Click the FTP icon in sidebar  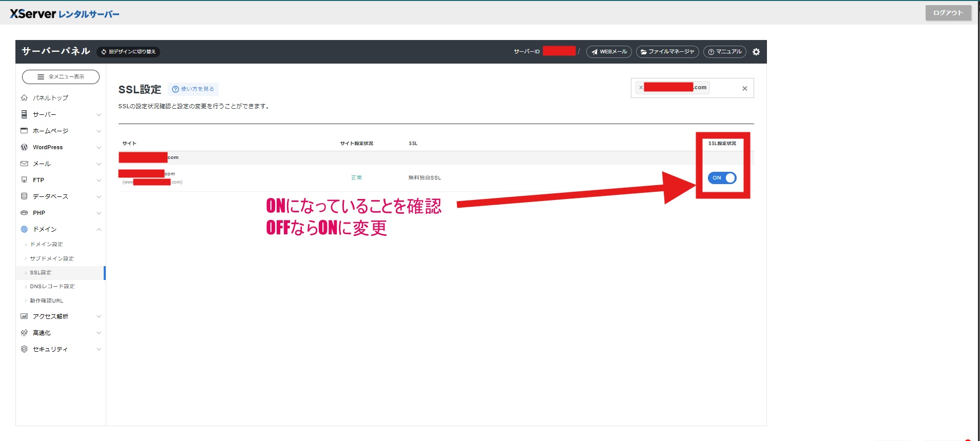click(24, 180)
